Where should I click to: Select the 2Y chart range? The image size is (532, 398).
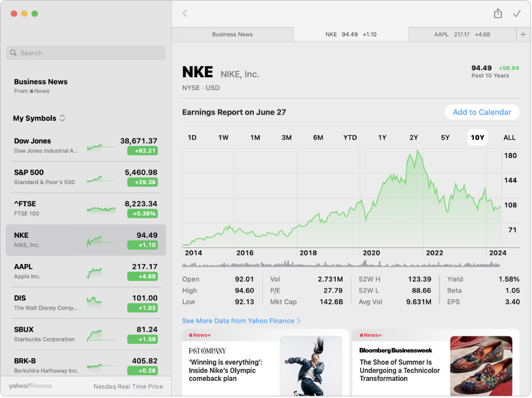coord(414,137)
